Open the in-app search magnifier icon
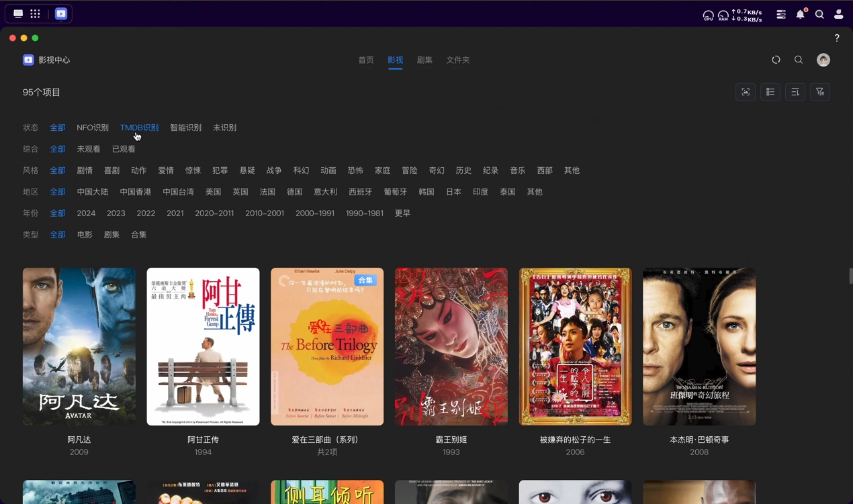The image size is (853, 504). click(799, 60)
